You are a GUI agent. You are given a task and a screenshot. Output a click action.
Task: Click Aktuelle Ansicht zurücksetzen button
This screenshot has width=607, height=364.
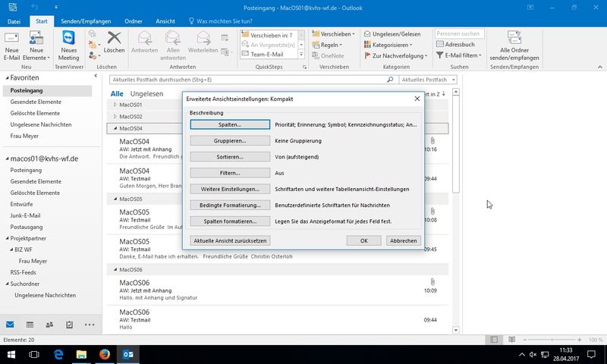click(230, 240)
